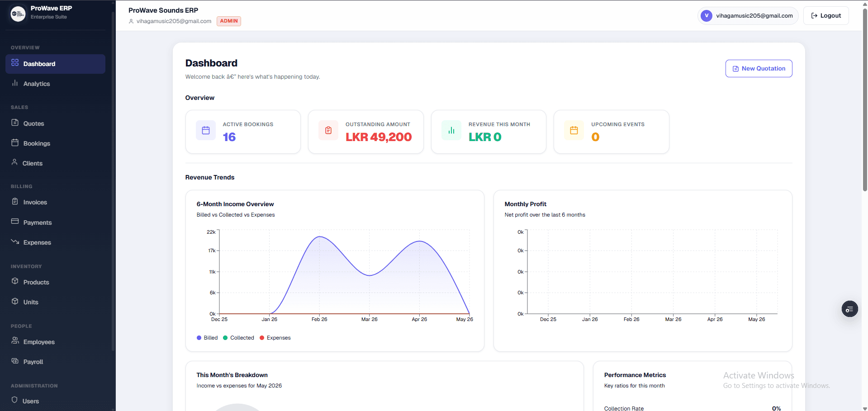Click the Feb 26 peak on income chart
Screen dimensions: 868x411
(x=319, y=236)
